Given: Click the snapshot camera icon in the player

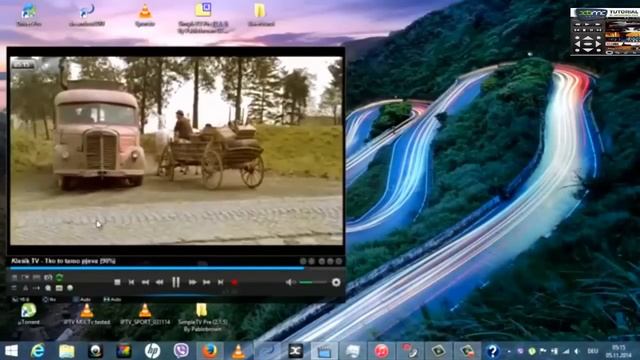Looking at the screenshot, I should [x=48, y=278].
